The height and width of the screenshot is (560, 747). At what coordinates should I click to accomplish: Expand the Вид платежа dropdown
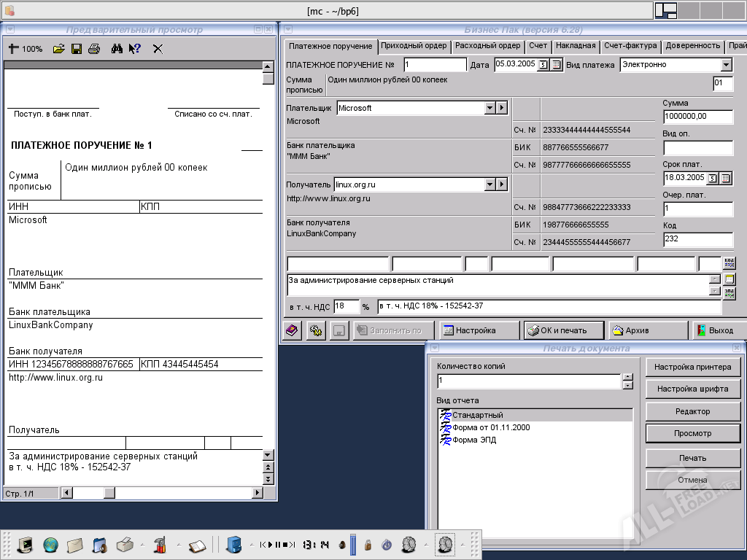pyautogui.click(x=726, y=65)
